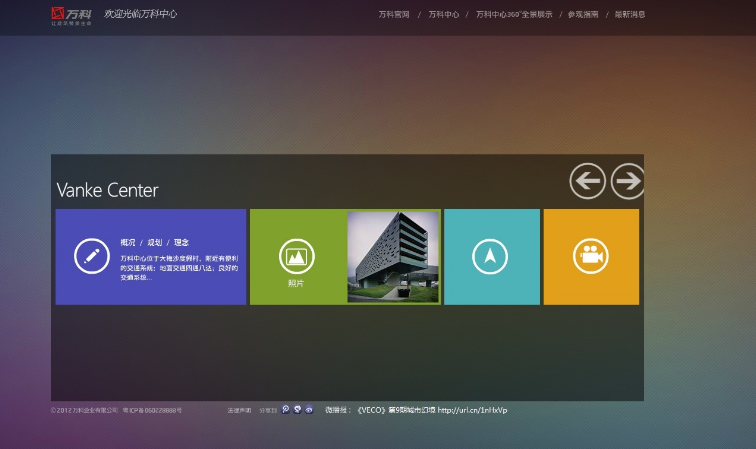Viewport: 756px width, 449px height.
Task: Open 最新消息 latest news menu item
Action: (x=629, y=15)
